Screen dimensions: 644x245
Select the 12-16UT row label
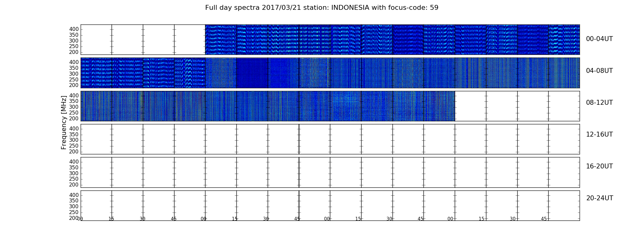tap(599, 134)
